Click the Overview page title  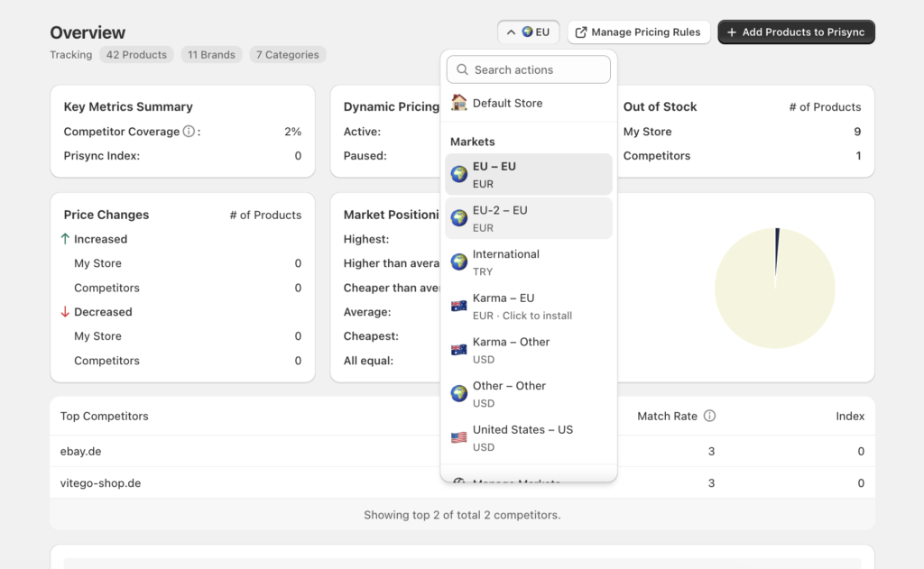coord(88,32)
